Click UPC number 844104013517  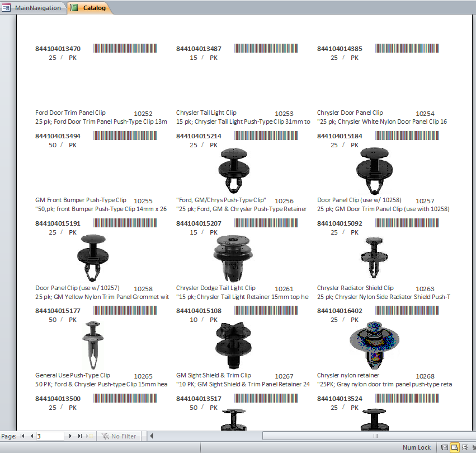point(199,399)
